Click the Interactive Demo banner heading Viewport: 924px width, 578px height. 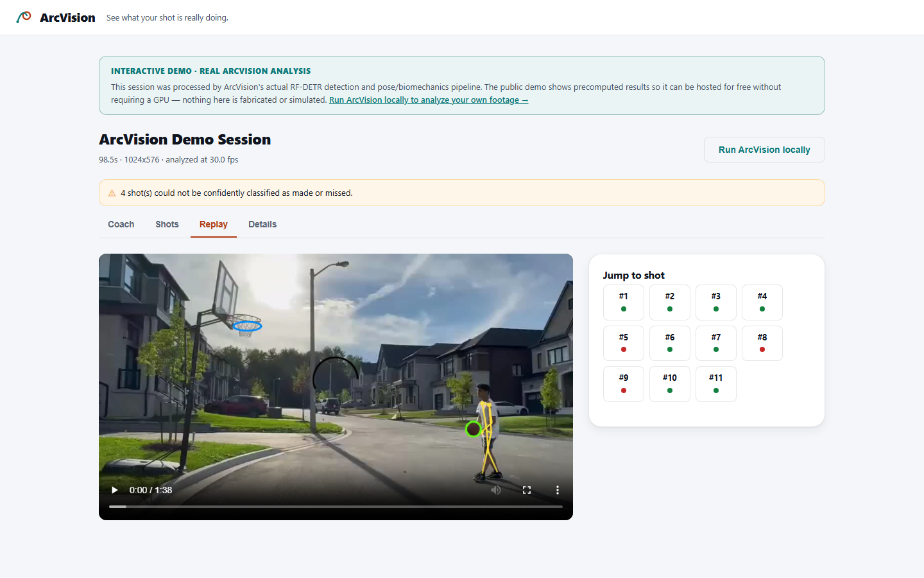coord(210,71)
